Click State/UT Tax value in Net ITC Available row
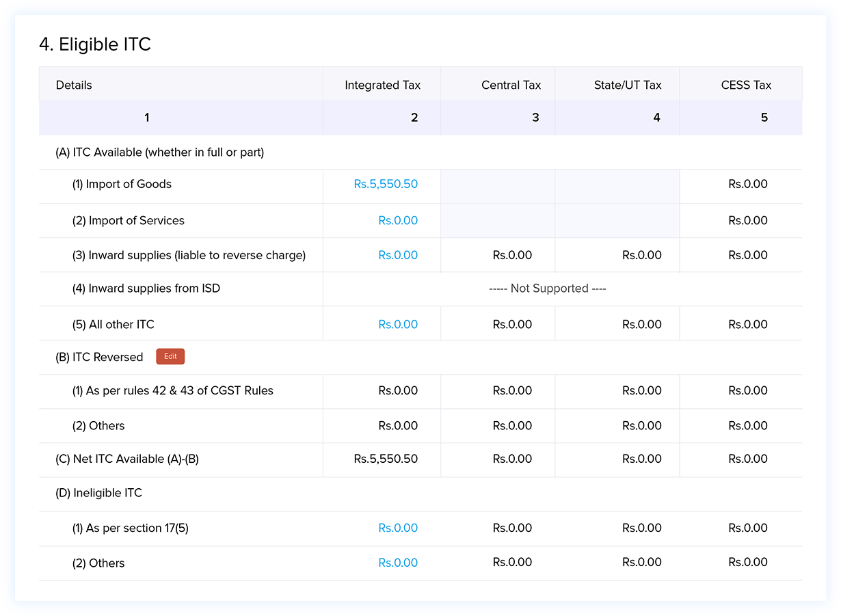 (642, 459)
